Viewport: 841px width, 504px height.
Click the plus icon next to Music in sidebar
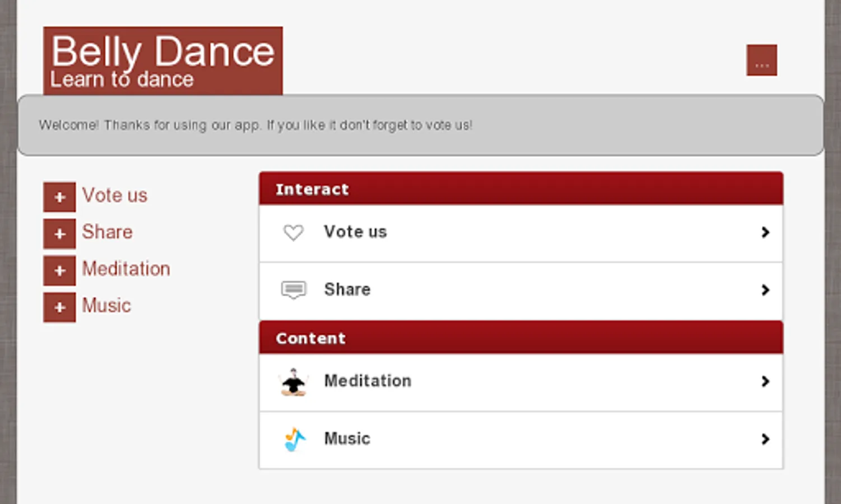tap(59, 307)
